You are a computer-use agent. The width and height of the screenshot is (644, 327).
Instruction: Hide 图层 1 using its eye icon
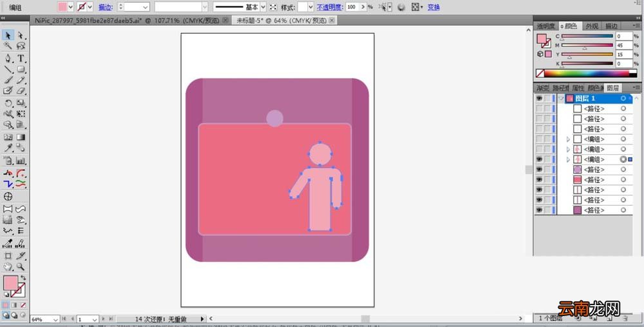click(539, 98)
